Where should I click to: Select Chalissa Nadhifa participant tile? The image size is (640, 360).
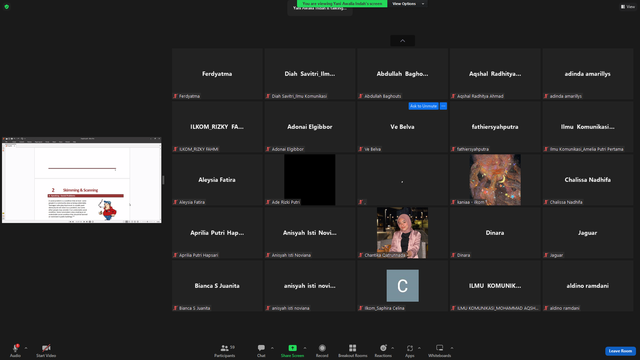[x=588, y=180]
